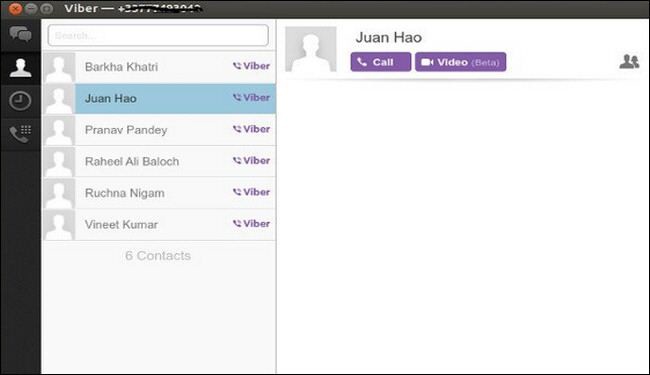Click Barkha Khatri's avatar thumbnail

tap(59, 67)
